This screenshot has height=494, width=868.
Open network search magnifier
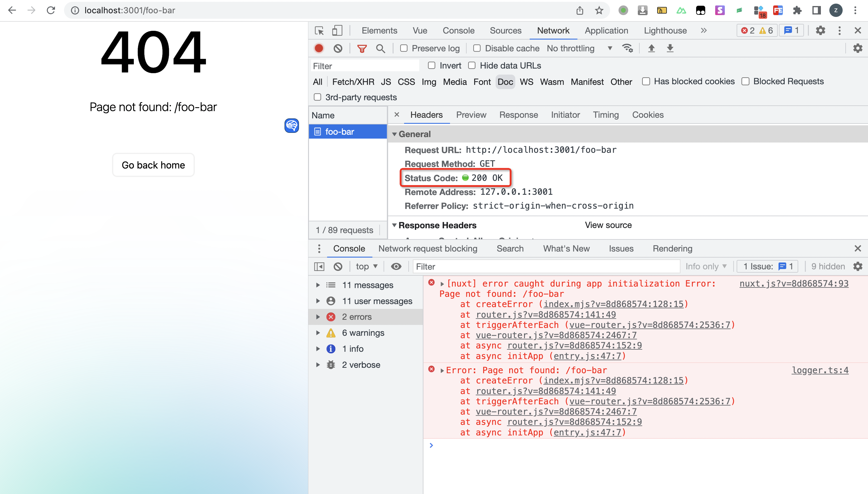click(x=380, y=49)
